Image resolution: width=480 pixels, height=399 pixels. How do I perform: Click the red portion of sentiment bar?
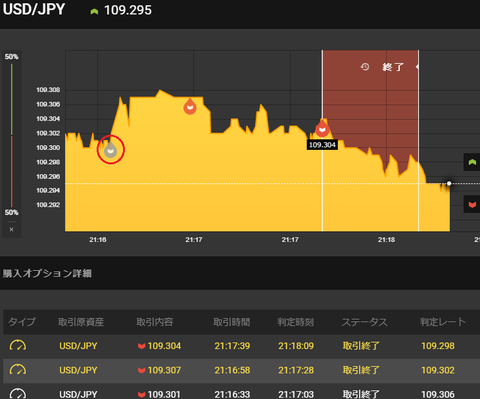point(12,171)
